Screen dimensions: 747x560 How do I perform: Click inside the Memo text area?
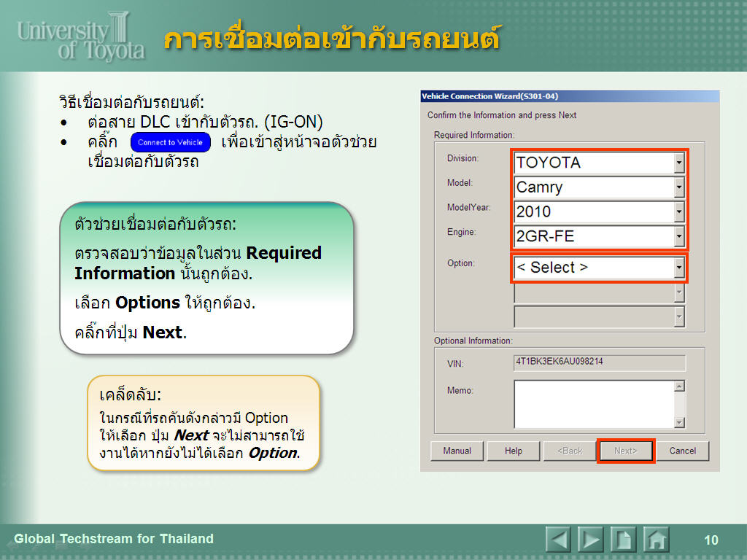tap(594, 404)
